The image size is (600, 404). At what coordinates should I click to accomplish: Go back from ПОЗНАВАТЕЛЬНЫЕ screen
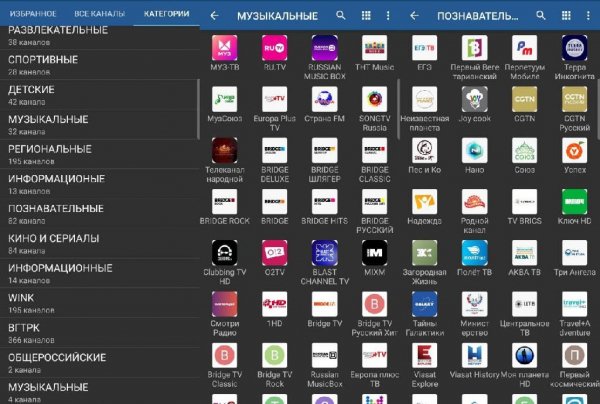(414, 16)
